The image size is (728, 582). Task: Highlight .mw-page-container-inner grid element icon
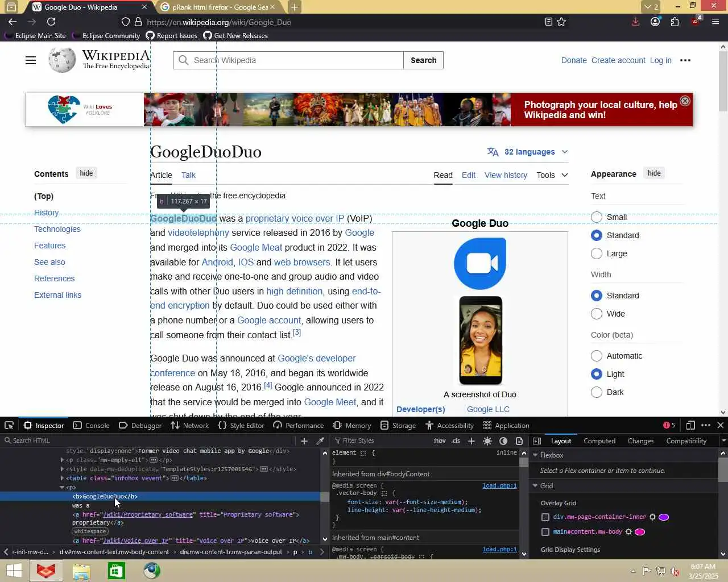tap(652, 517)
